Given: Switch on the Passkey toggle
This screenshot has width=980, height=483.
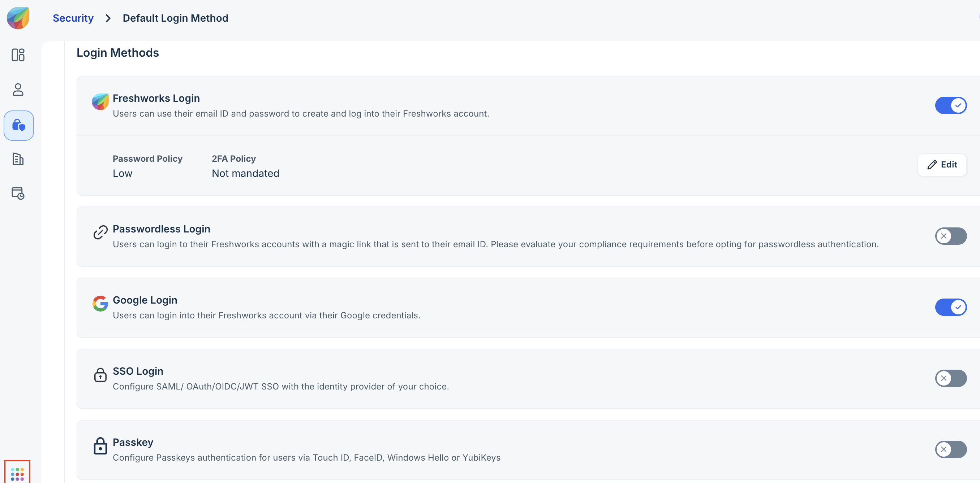Looking at the screenshot, I should coord(951,449).
